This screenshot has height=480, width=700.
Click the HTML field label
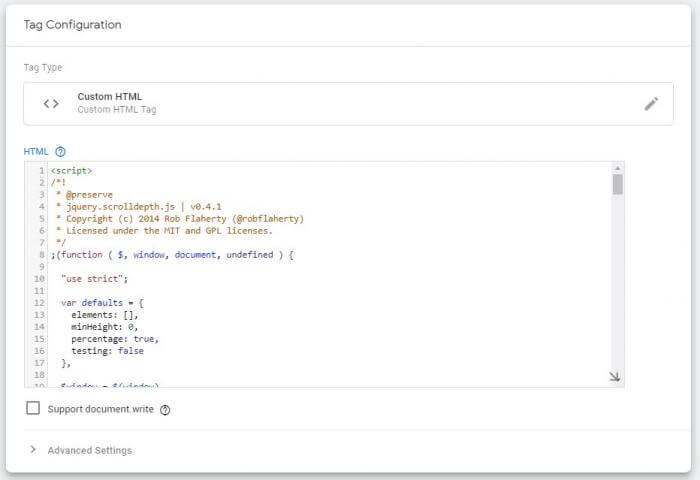coord(36,151)
